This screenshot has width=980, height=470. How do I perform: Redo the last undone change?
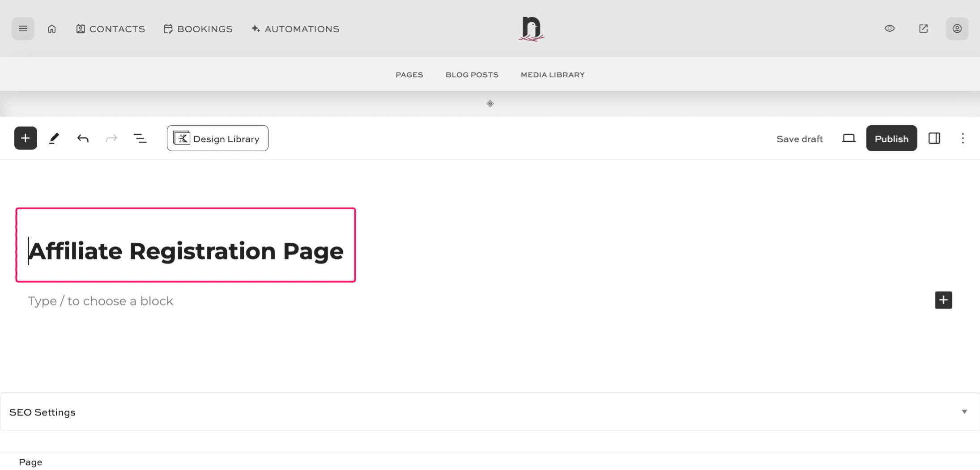point(111,138)
